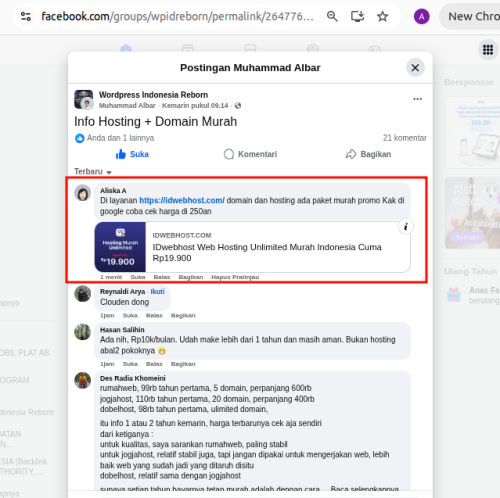Click Des Radia Khomeini's profile picture
Viewport: 500px width, 498px height.
click(x=83, y=380)
